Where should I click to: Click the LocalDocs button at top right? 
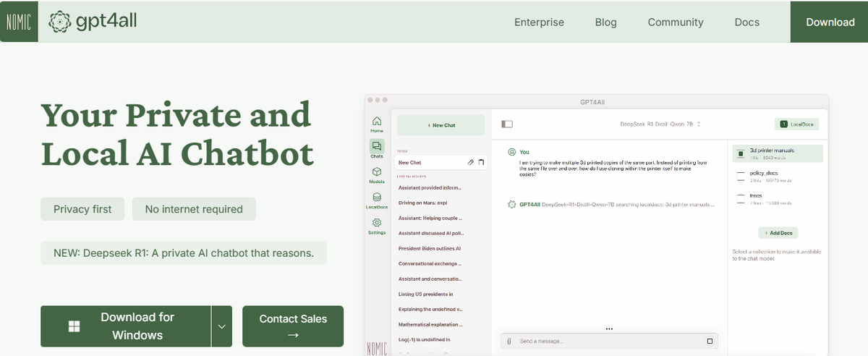click(796, 124)
